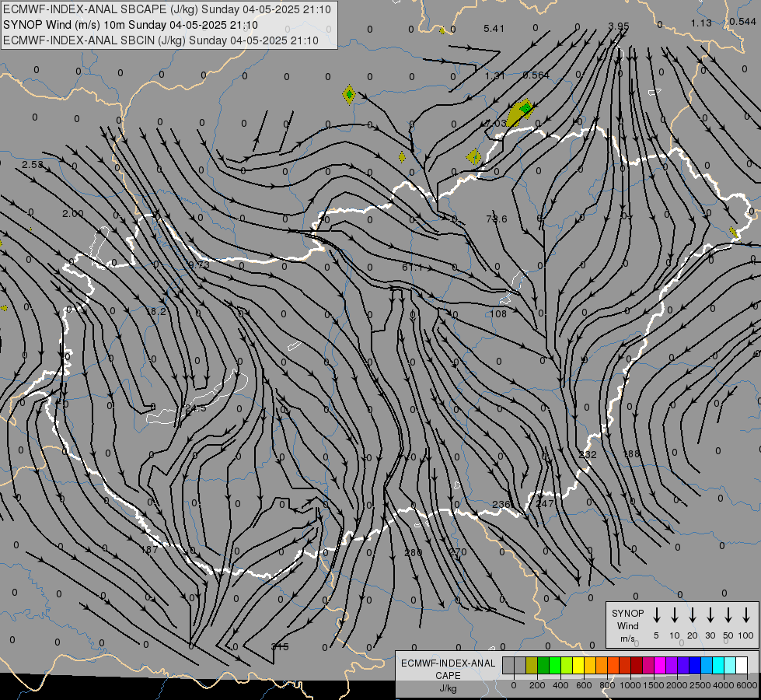Image resolution: width=761 pixels, height=700 pixels.
Task: Click the 79.6 value on the map
Action: tap(497, 219)
